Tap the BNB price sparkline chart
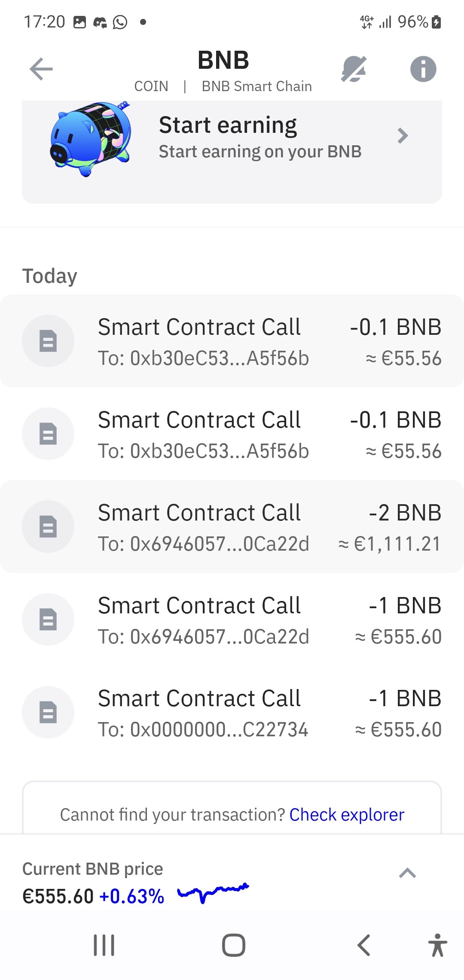 (x=213, y=892)
